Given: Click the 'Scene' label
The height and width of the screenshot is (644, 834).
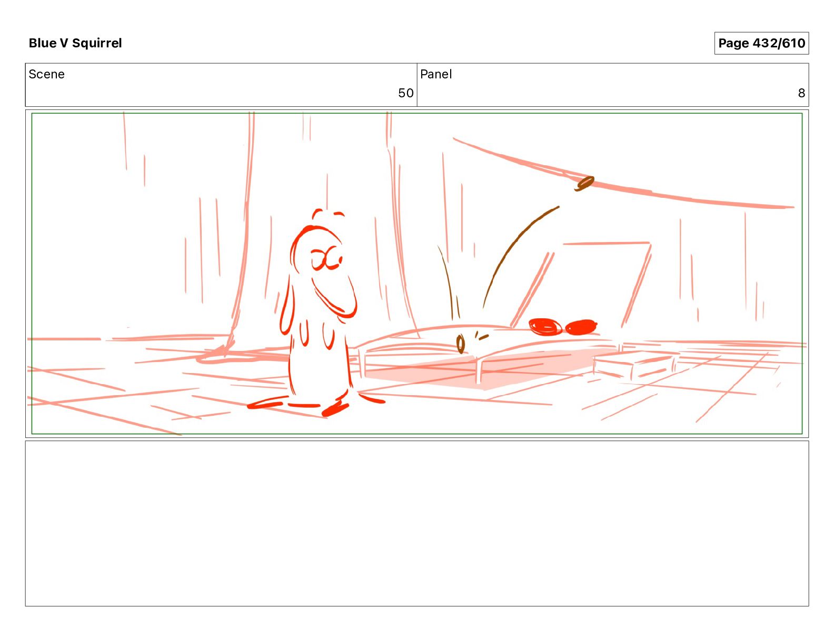Looking at the screenshot, I should [46, 74].
